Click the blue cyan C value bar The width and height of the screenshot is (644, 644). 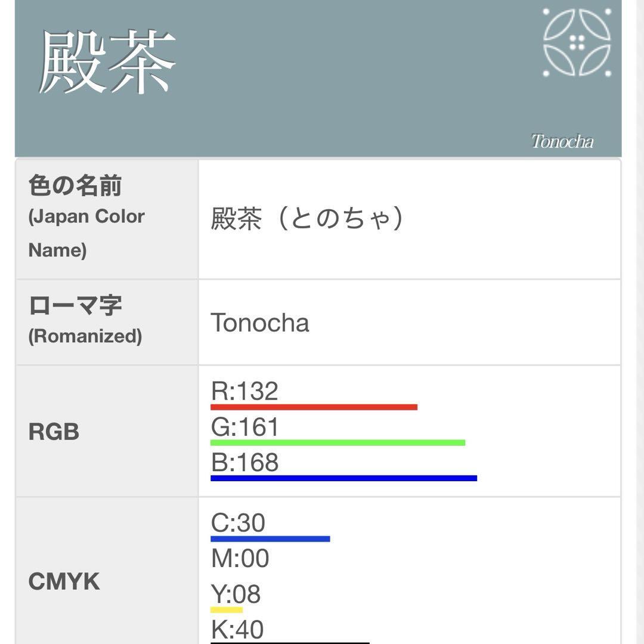click(270, 539)
